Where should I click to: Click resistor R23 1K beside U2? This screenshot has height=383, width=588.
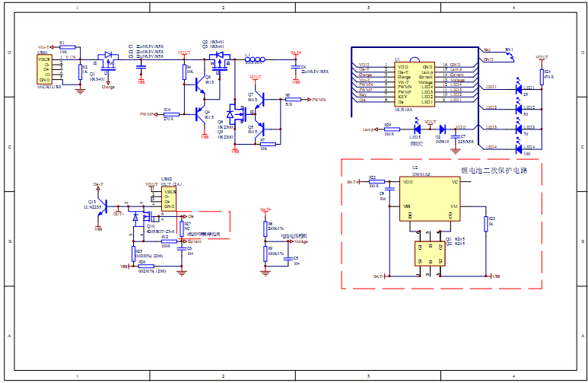pos(485,222)
